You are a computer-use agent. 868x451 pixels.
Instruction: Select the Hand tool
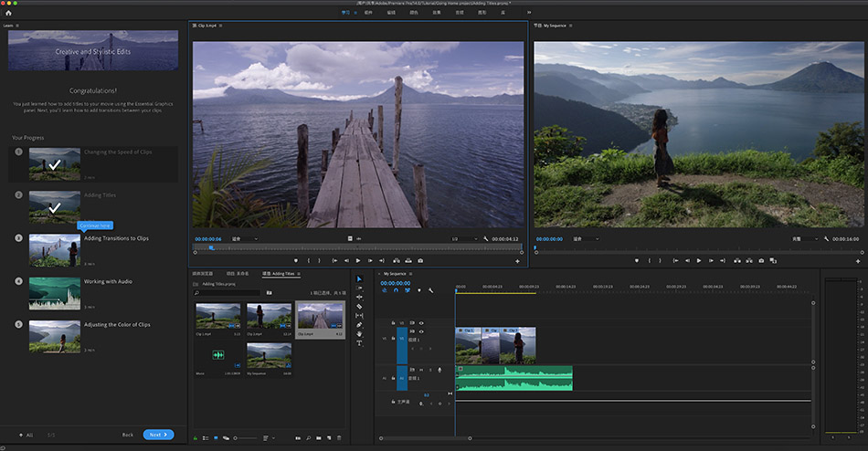(359, 333)
